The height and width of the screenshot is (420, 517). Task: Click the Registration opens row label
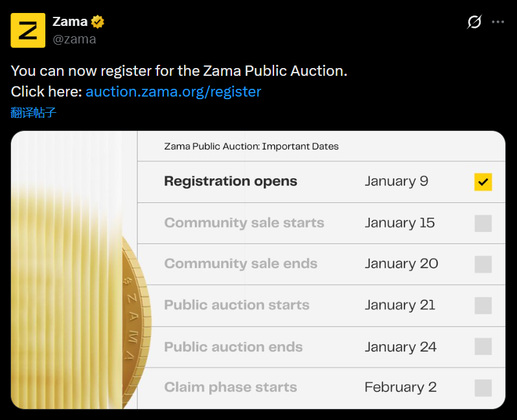(x=231, y=181)
